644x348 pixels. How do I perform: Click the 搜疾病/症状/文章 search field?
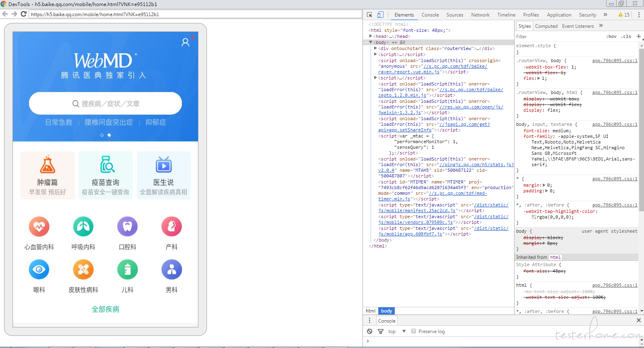click(x=106, y=104)
